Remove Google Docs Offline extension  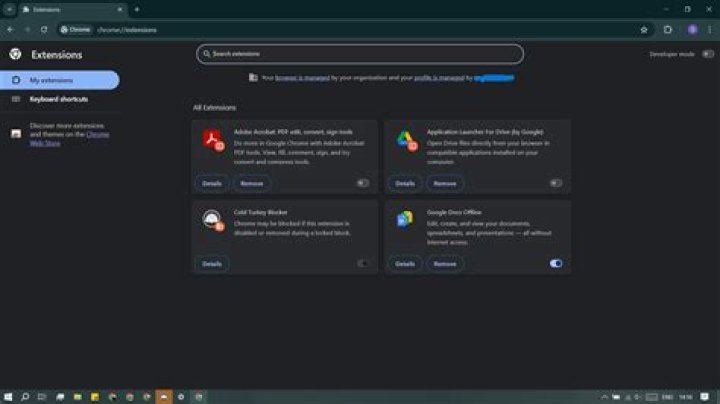click(x=444, y=264)
